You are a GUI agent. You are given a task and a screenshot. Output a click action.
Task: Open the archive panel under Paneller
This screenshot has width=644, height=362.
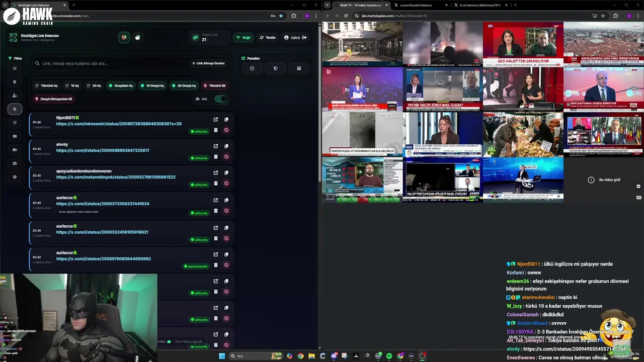(299, 68)
